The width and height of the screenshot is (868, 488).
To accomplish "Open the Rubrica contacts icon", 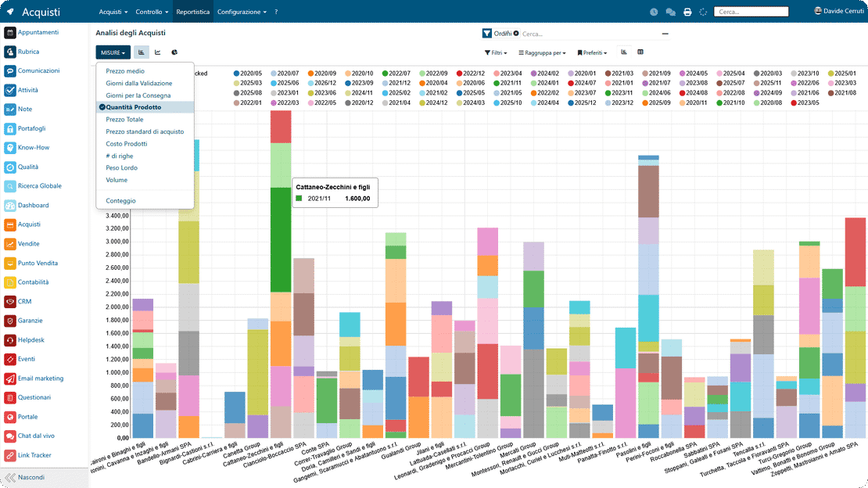I will point(9,52).
